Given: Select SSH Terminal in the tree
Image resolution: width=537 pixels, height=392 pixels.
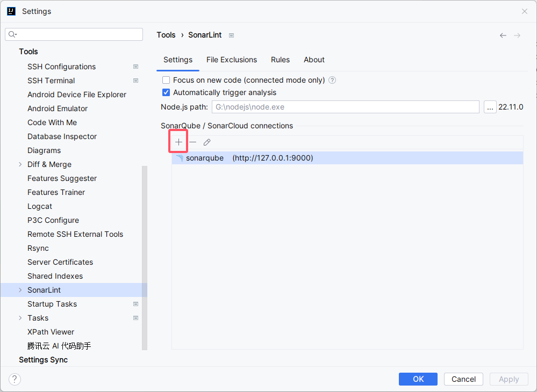Looking at the screenshot, I should [51, 81].
